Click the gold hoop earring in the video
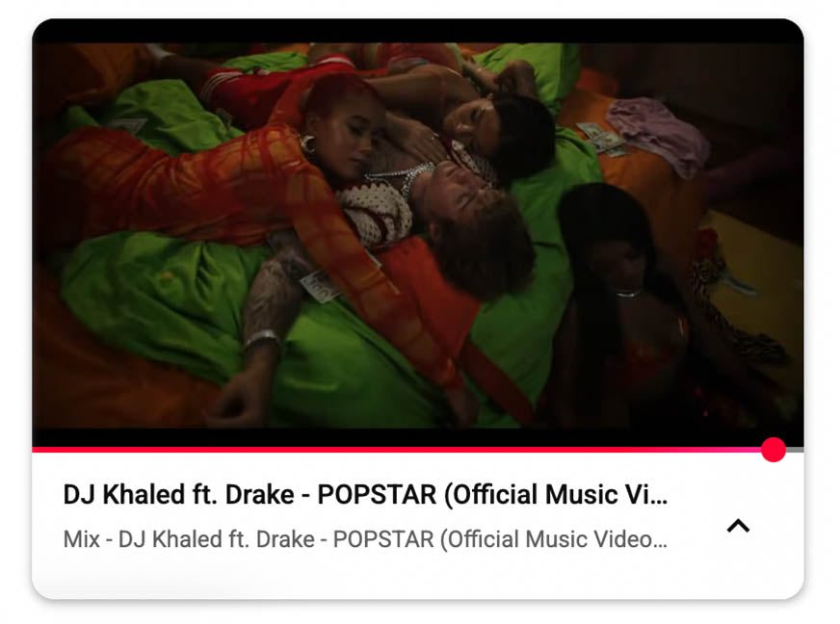Viewport: 840px width, 624px height. pos(308,144)
